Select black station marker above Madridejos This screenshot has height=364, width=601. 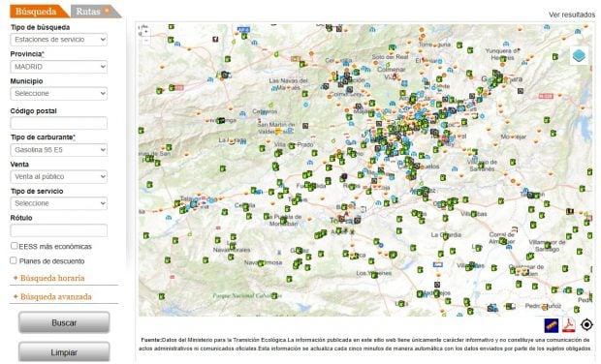pos(437,285)
